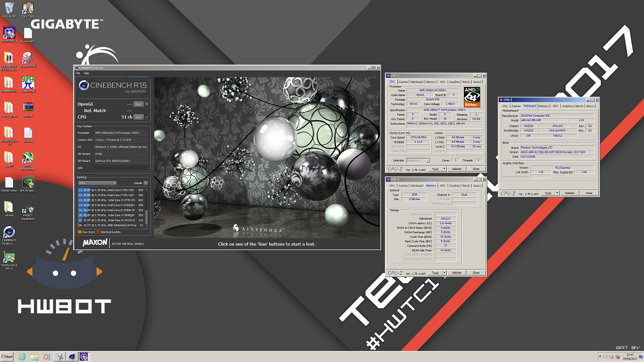The image size is (644, 362).
Task: Expand Tools dropdown arrow in CPU-Z Memory window
Action: [445, 273]
